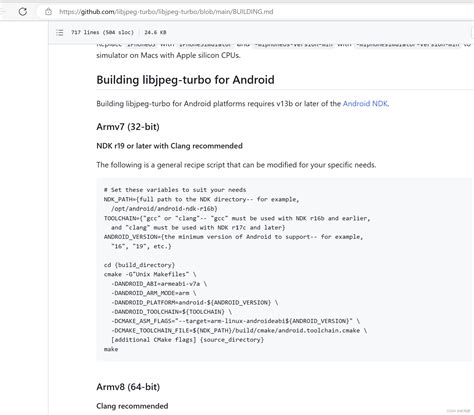Click the "-DANDROID_ABI=armeabi-v7a" line
The width and height of the screenshot is (474, 415).
coord(159,284)
